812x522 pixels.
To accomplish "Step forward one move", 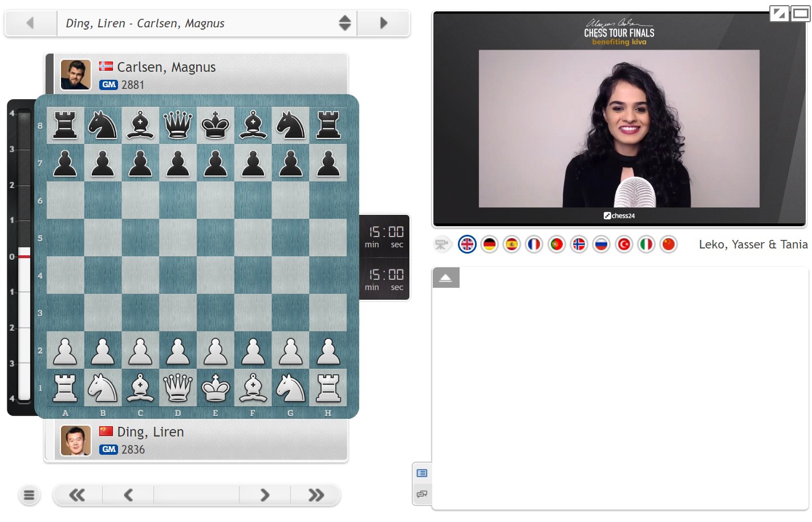I will point(265,495).
